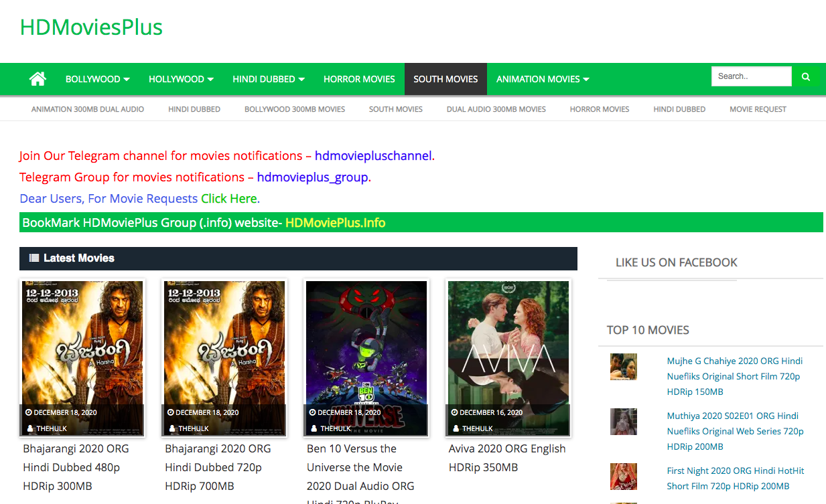Open Mujhe G Chahiye thumbnail icon

pyautogui.click(x=623, y=367)
